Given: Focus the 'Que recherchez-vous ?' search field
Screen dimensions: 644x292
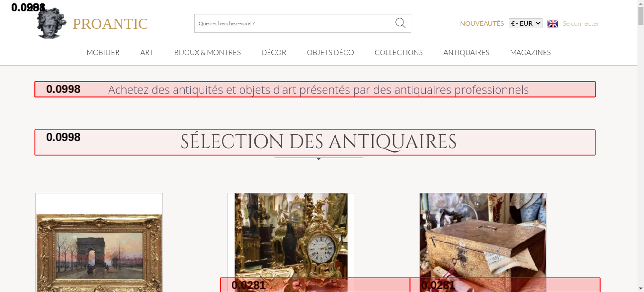Looking at the screenshot, I should (x=293, y=23).
